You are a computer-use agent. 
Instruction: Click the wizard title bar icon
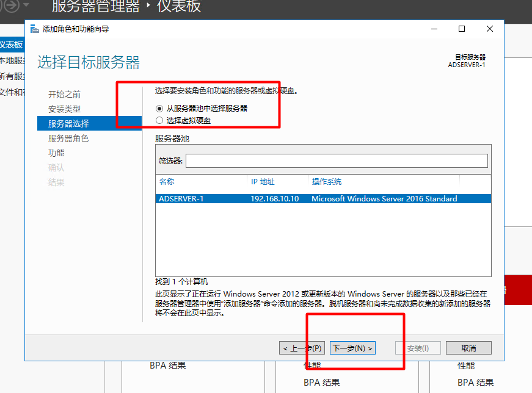[x=35, y=29]
